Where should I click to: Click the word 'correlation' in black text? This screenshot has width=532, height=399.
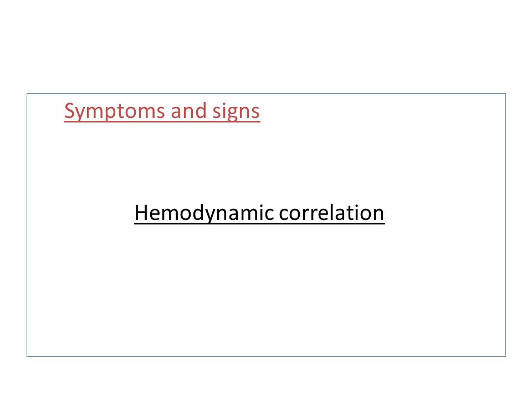332,213
